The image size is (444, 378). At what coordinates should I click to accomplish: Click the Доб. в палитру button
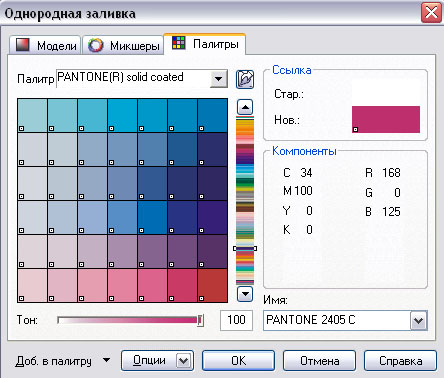(53, 361)
